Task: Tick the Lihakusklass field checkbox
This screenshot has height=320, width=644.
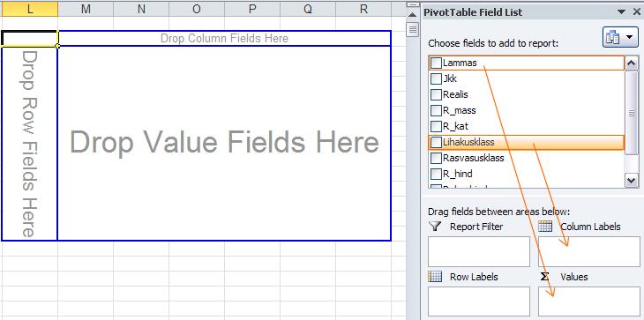Action: [x=436, y=142]
